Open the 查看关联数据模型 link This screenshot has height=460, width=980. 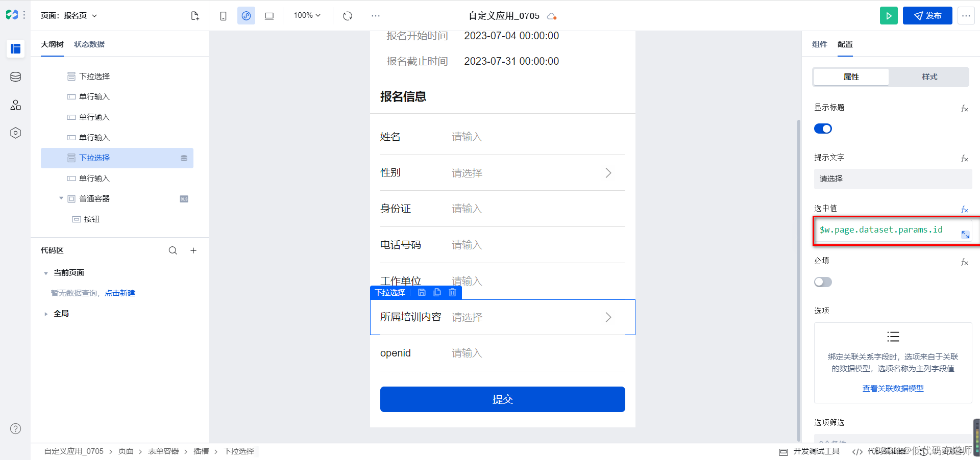(893, 389)
